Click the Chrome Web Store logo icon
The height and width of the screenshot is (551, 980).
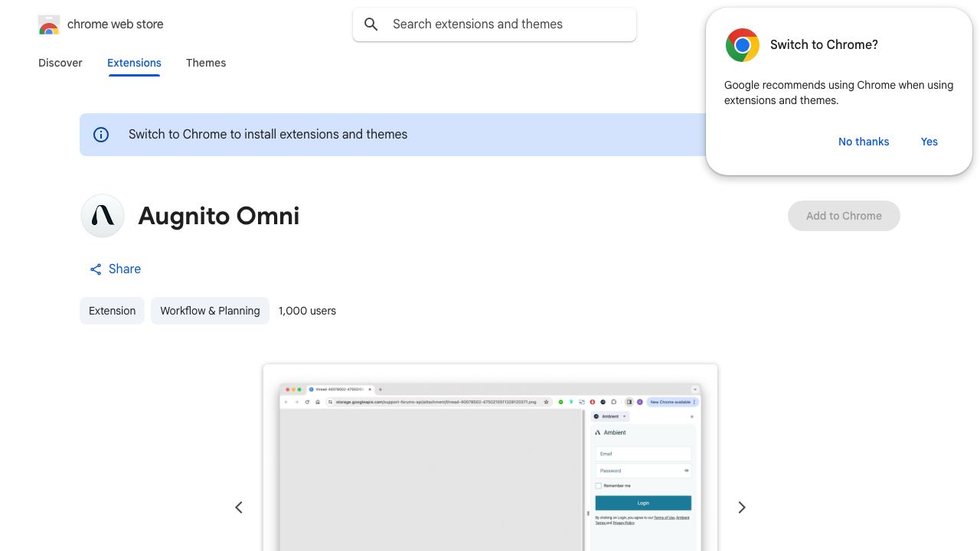[x=49, y=24]
